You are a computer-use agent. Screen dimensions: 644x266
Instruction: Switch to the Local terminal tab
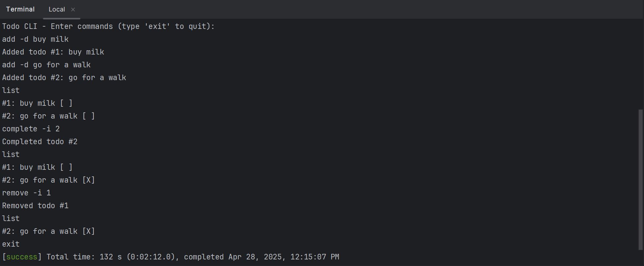click(x=57, y=9)
